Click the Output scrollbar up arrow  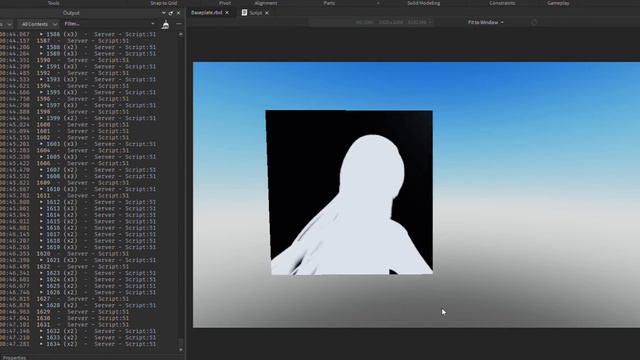(181, 34)
